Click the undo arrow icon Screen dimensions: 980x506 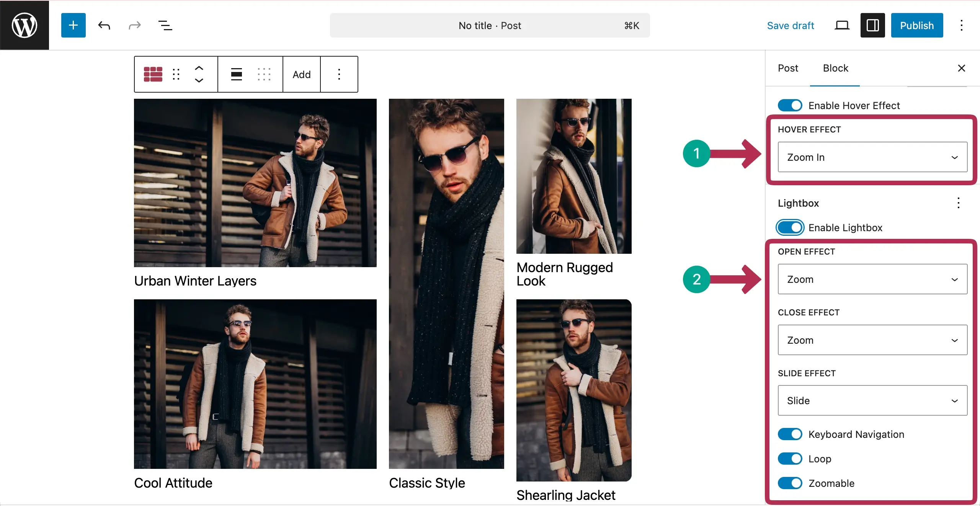(x=104, y=26)
